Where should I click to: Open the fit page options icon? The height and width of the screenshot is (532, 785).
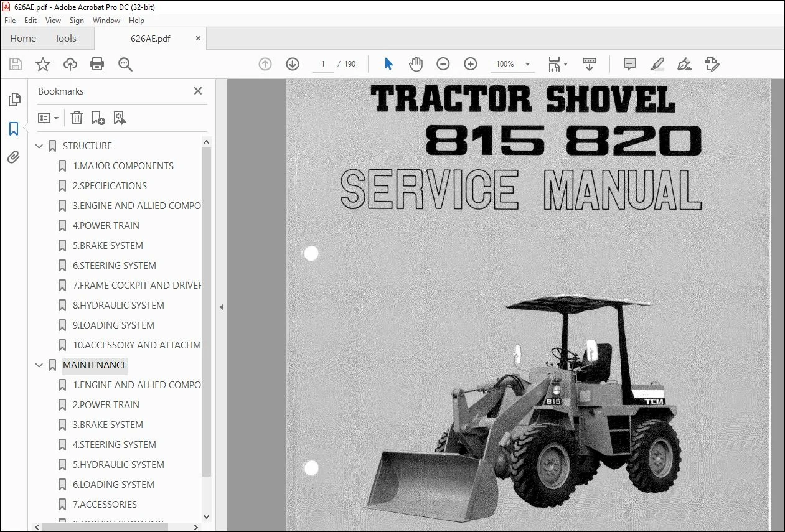point(557,64)
